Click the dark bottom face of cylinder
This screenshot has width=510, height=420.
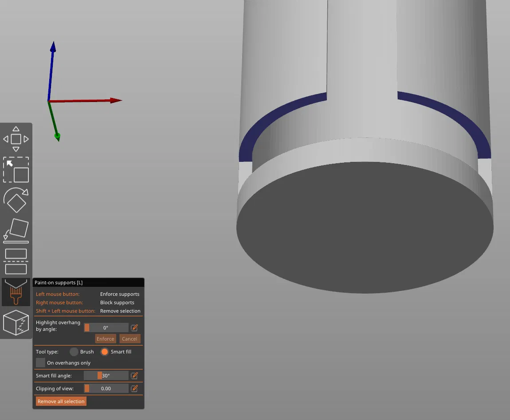point(364,228)
